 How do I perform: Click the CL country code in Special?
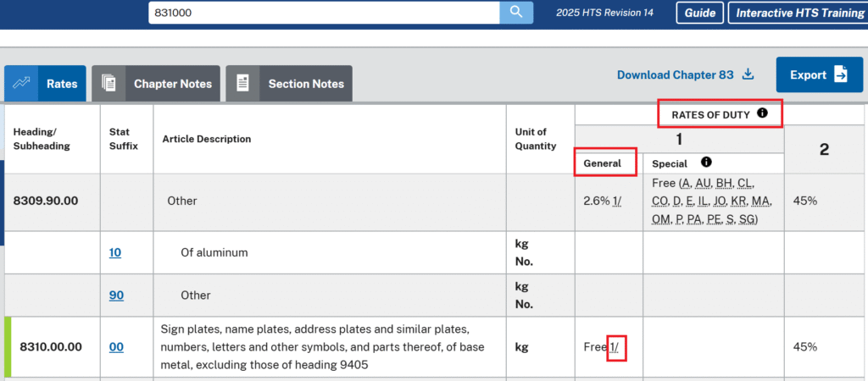[745, 183]
